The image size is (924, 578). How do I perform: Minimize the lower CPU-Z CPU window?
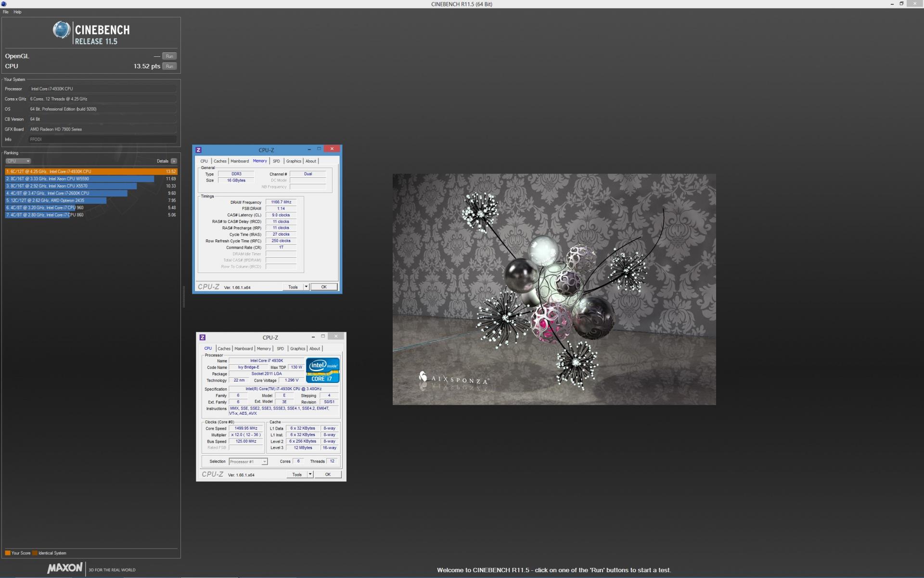313,337
